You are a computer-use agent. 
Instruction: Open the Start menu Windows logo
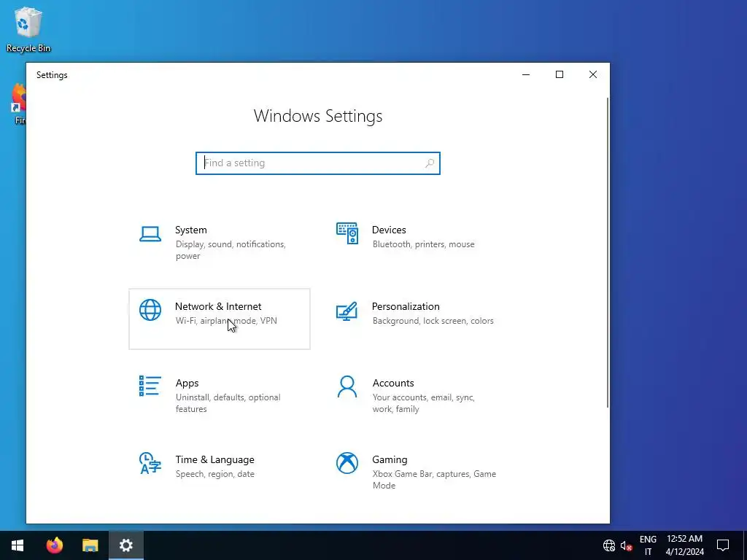pyautogui.click(x=18, y=545)
